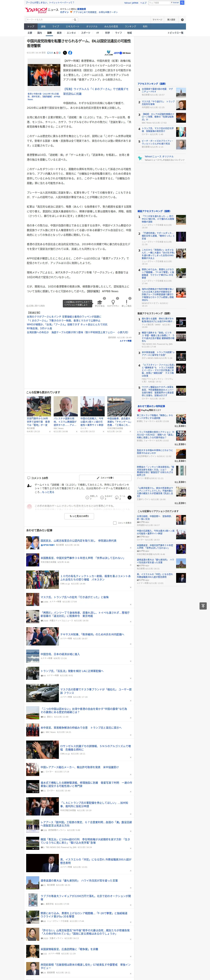Viewport: 210px width, 980px height.
Task: Open related link NY株反発、105ドル高
Action: click(39, 328)
